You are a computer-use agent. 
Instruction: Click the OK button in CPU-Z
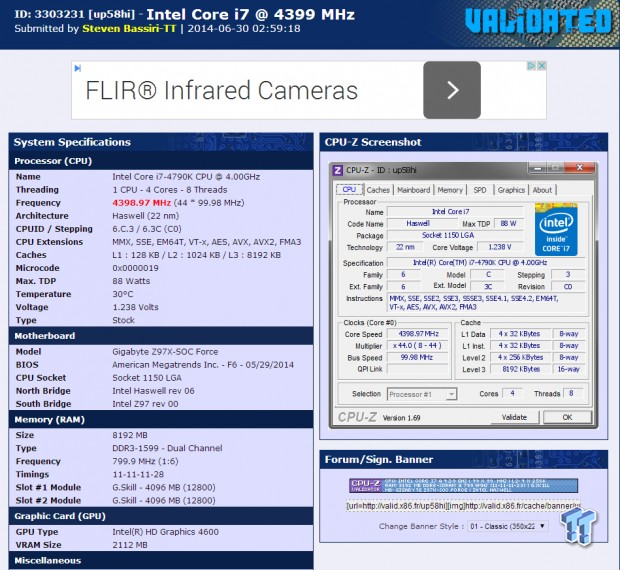(x=567, y=417)
